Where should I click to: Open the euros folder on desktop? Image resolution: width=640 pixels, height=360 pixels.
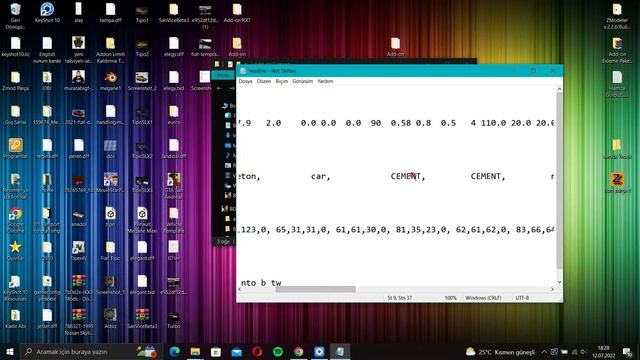[x=173, y=115]
